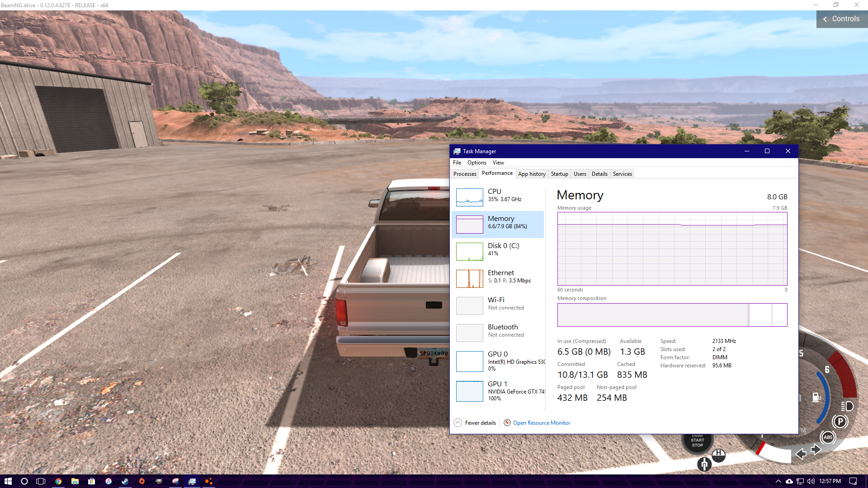Open the Action Center notifications icon
Image resolution: width=868 pixels, height=488 pixels.
(853, 481)
